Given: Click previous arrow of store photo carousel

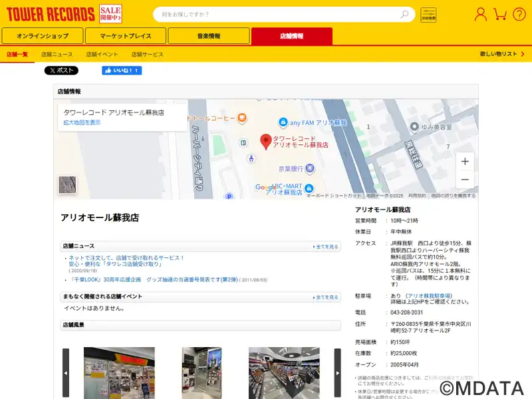Looking at the screenshot, I should [66, 372].
